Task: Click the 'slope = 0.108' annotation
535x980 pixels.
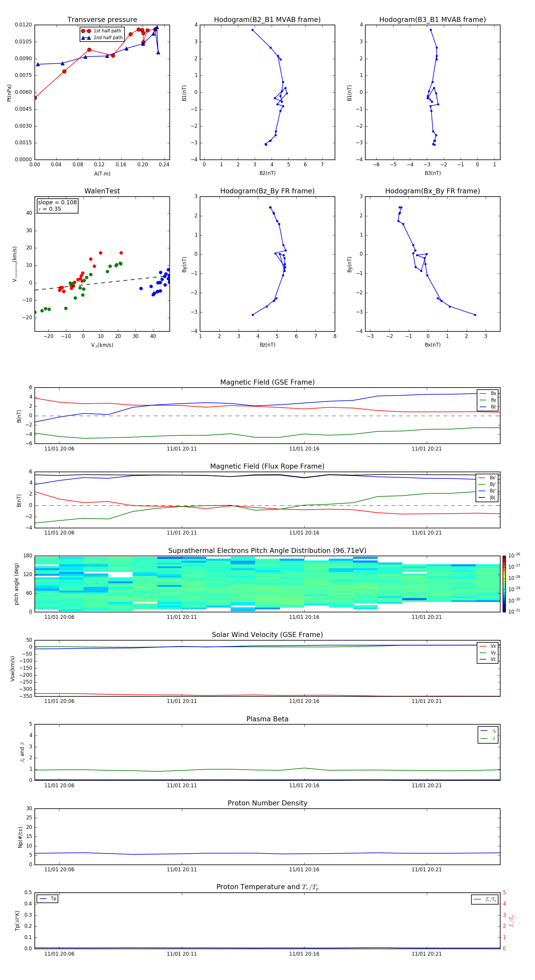Action: click(57, 203)
